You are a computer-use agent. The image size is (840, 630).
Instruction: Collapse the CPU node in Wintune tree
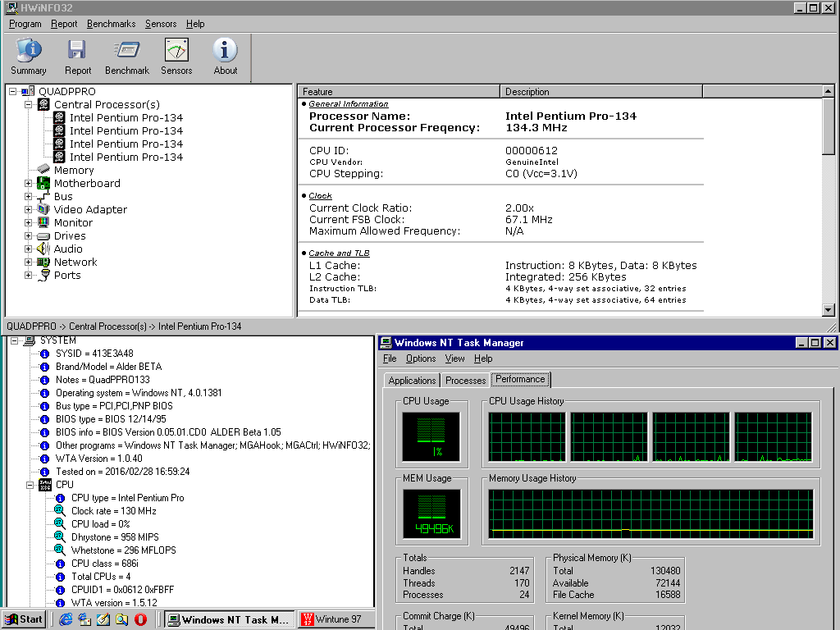pyautogui.click(x=30, y=485)
